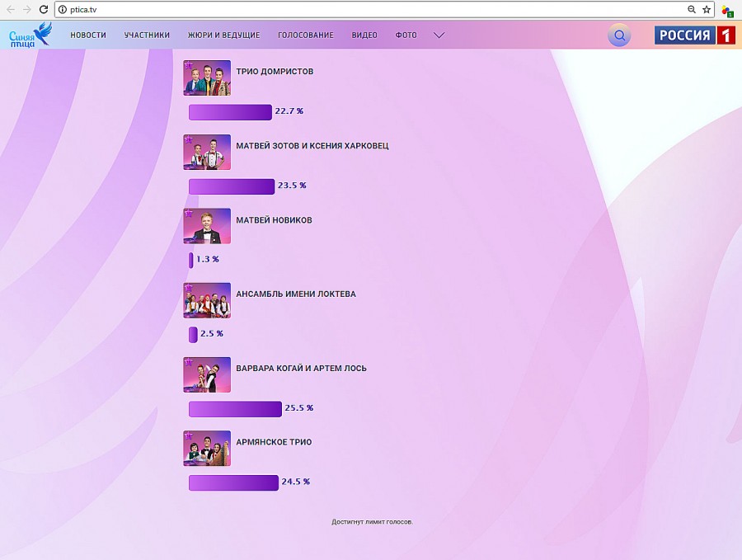Open the Новости menu item
The width and height of the screenshot is (742, 560).
coord(88,35)
